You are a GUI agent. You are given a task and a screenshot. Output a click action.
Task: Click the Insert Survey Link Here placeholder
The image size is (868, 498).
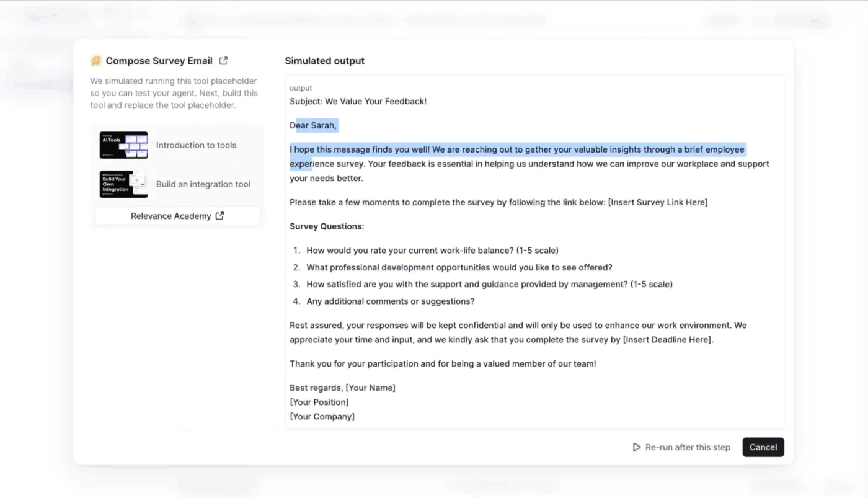point(658,202)
